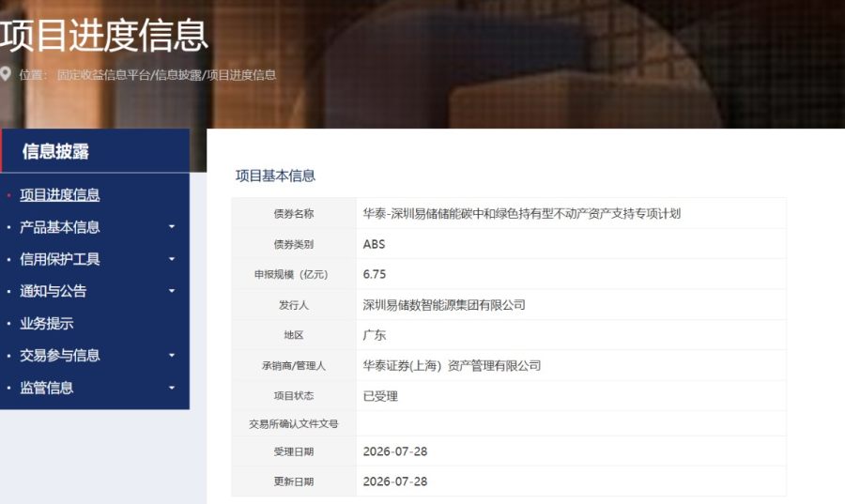
Task: Click the 项目进度信息 breadcrumb text
Action: point(241,75)
